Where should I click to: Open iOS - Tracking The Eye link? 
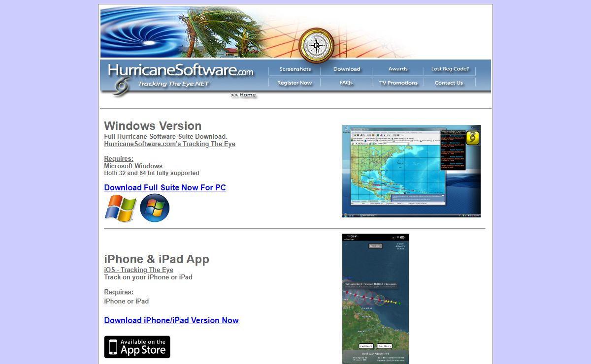pos(138,270)
